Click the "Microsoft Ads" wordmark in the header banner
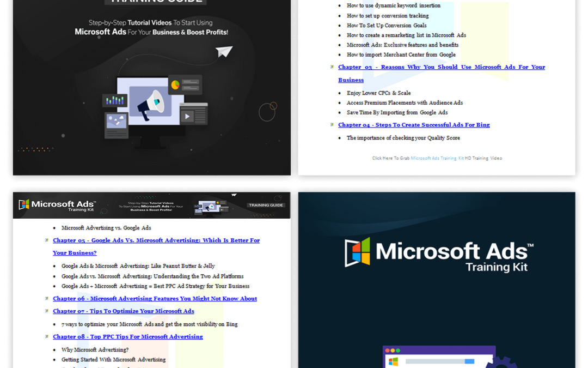Image resolution: width=588 pixels, height=368 pixels. click(63, 204)
